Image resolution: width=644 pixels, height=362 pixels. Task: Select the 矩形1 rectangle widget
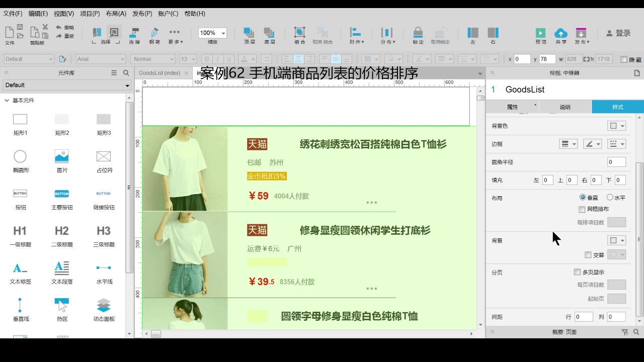[20, 124]
